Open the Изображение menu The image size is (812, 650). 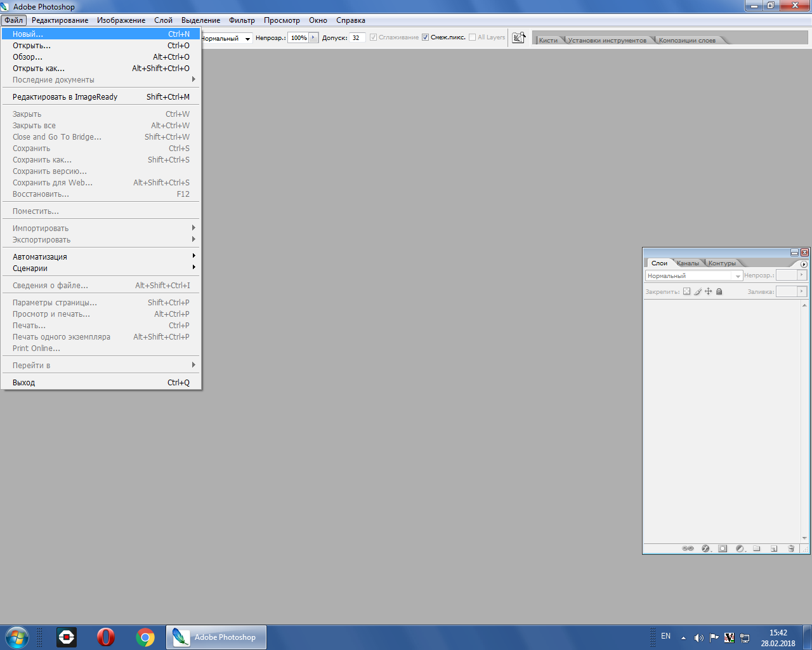click(x=121, y=20)
